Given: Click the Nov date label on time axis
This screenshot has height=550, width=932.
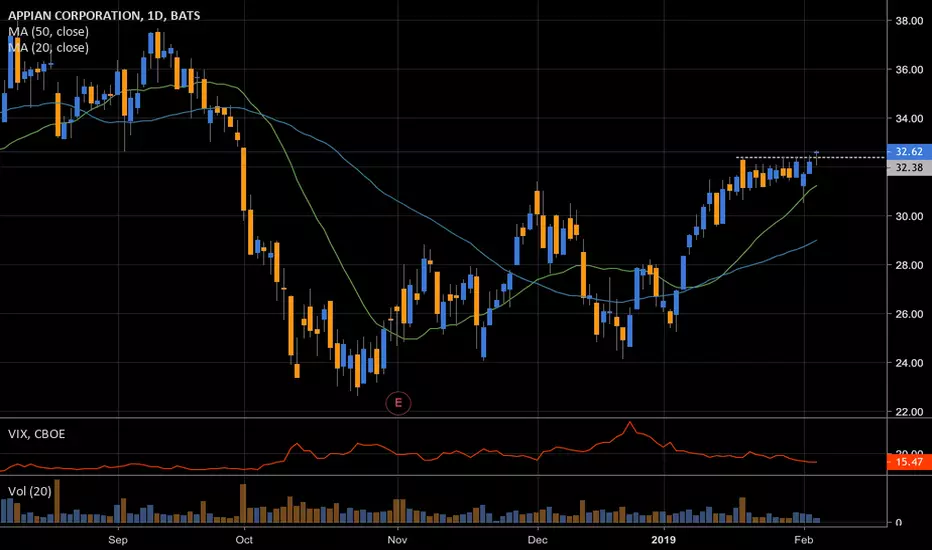Looking at the screenshot, I should [397, 540].
